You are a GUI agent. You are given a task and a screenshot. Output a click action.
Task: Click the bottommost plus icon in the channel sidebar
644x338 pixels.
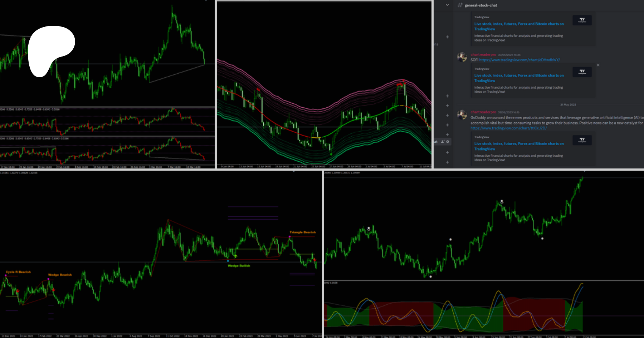[x=447, y=162]
